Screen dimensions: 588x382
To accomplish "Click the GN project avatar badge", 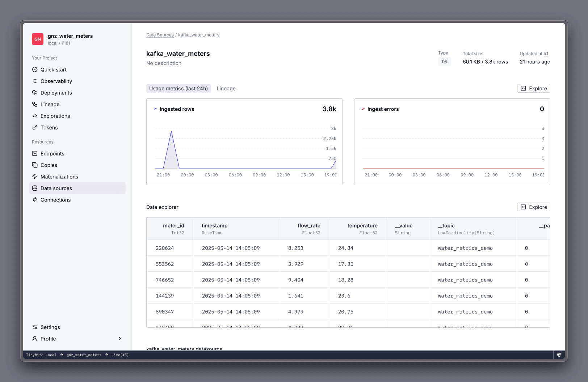I will click(x=38, y=39).
